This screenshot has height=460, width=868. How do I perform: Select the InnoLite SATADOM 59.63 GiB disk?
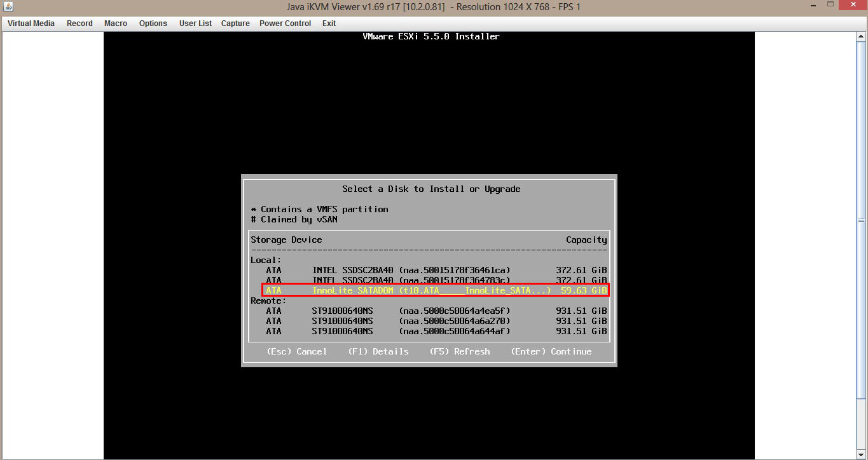coord(436,290)
